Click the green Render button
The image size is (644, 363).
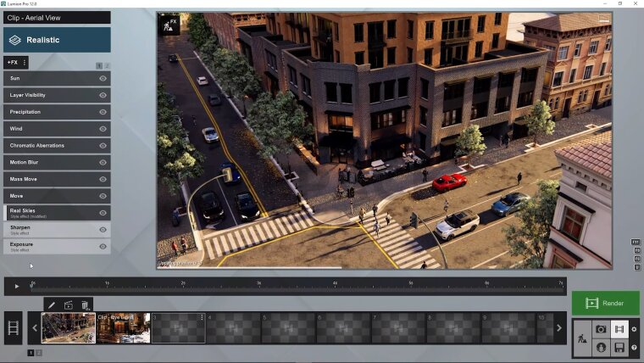click(605, 303)
